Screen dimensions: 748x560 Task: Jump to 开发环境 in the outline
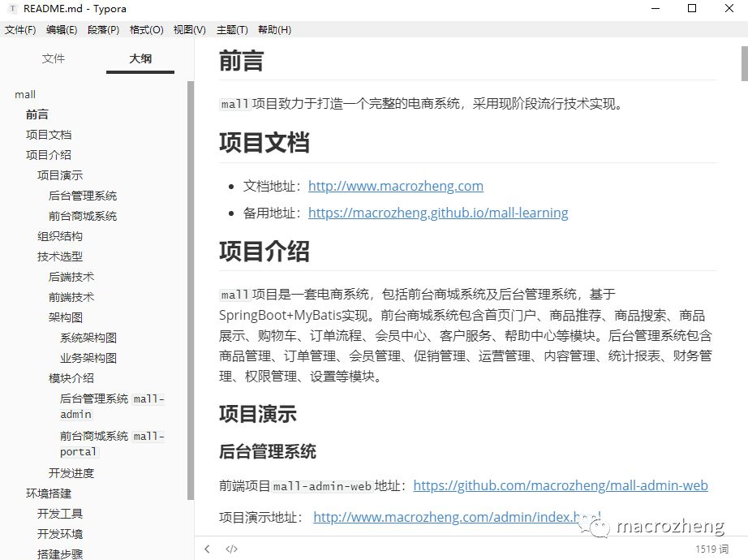point(60,534)
